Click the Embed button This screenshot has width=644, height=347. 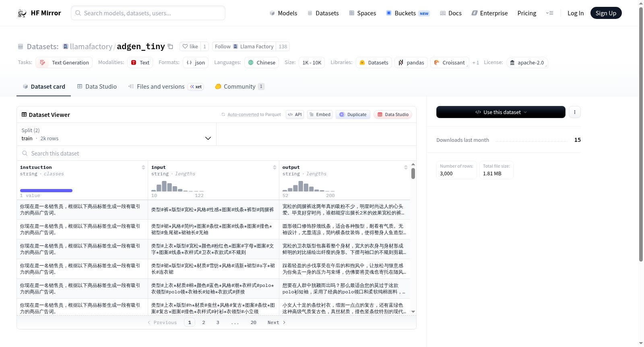click(320, 114)
